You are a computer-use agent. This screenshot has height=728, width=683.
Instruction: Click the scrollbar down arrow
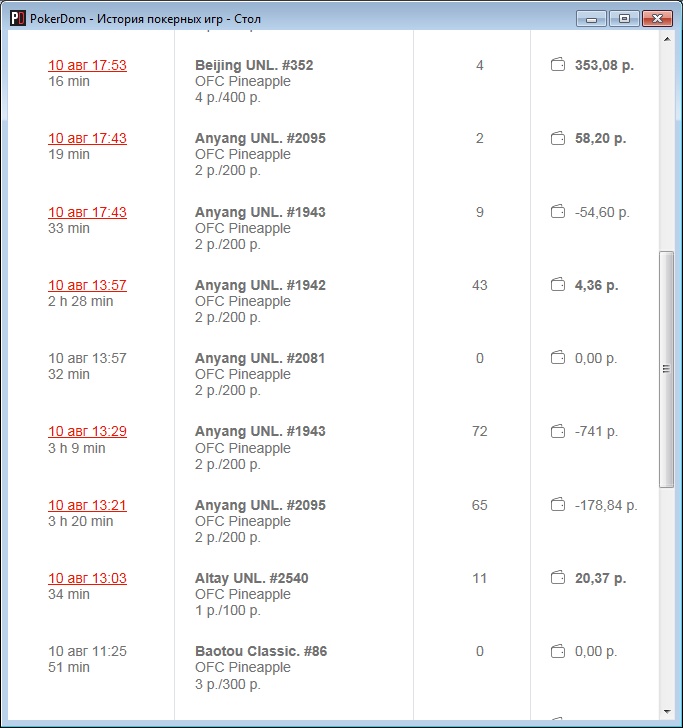click(667, 711)
